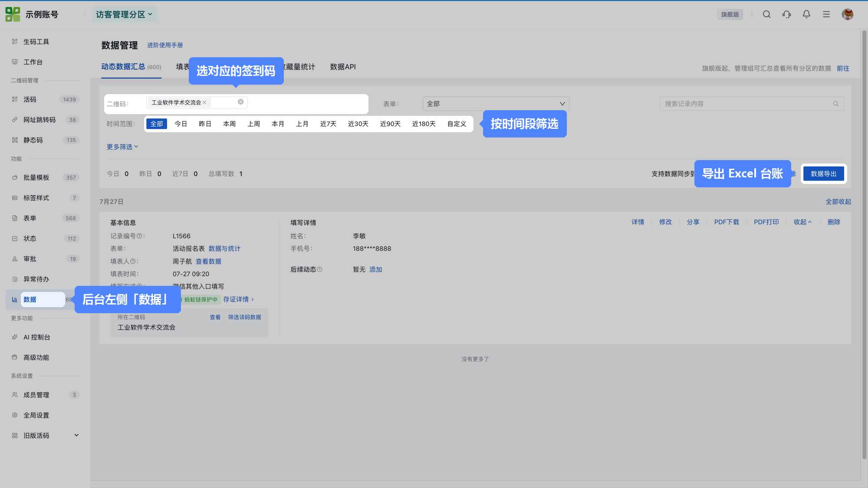Open customer support headset icon
Screen dimensions: 868x488
tap(786, 14)
